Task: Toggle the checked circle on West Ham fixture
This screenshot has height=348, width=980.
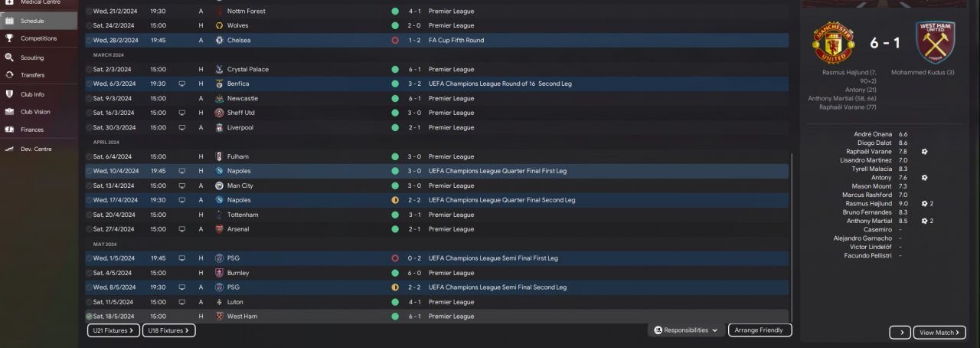Action: (x=89, y=316)
